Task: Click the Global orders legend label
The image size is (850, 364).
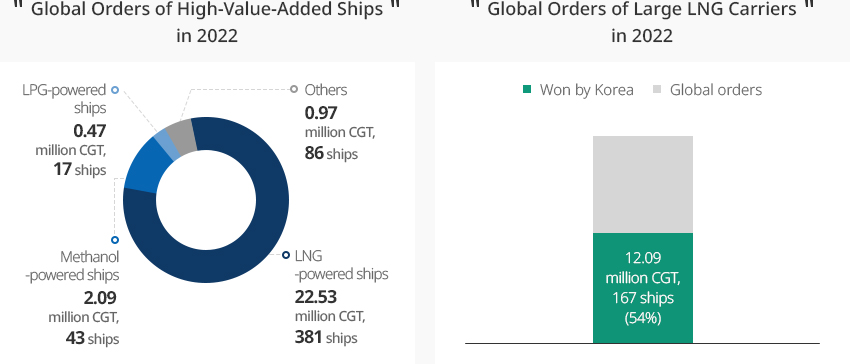Action: point(716,90)
